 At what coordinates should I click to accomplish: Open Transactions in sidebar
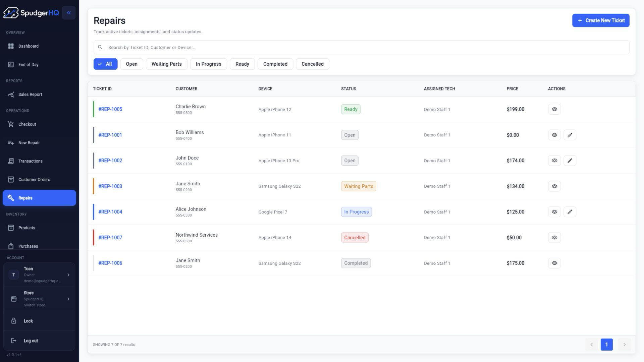[39, 161]
